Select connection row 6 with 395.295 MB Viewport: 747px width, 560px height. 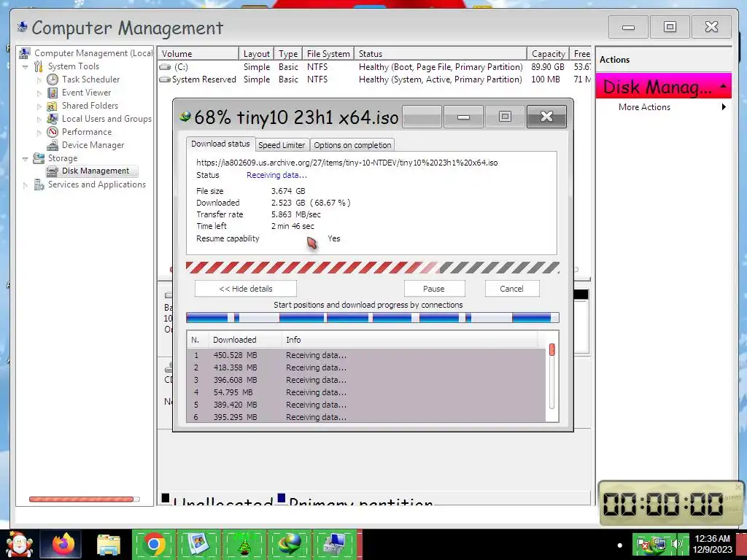[x=366, y=417]
